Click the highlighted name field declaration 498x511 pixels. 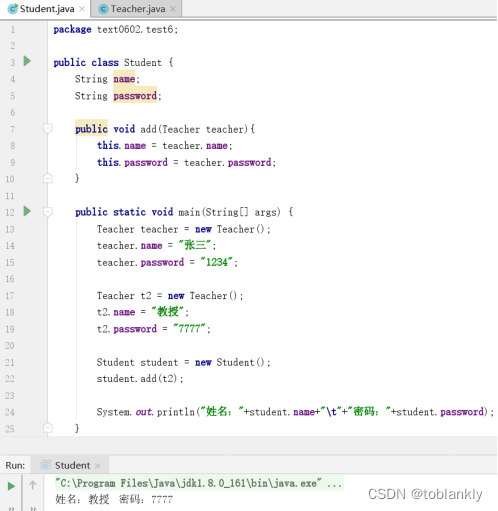pyautogui.click(x=124, y=79)
